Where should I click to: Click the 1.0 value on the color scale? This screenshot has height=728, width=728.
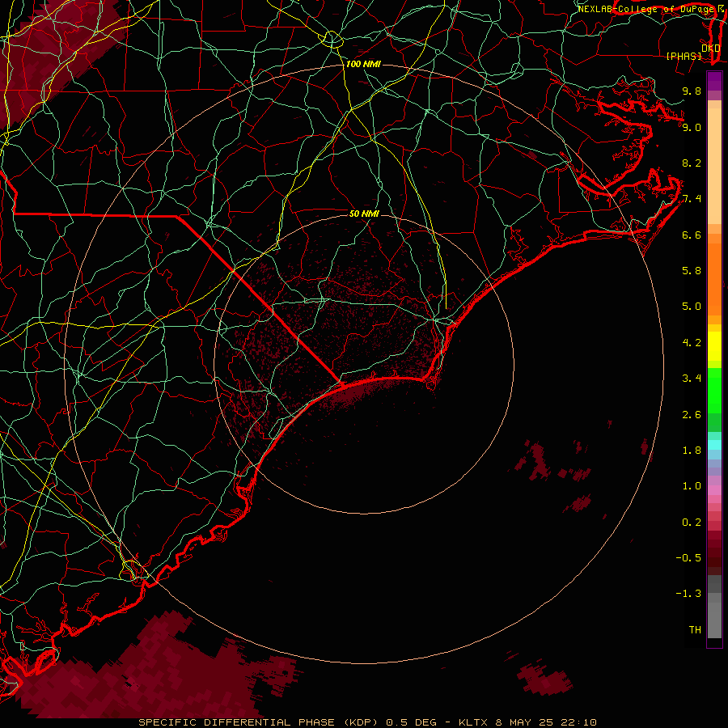[x=692, y=486]
